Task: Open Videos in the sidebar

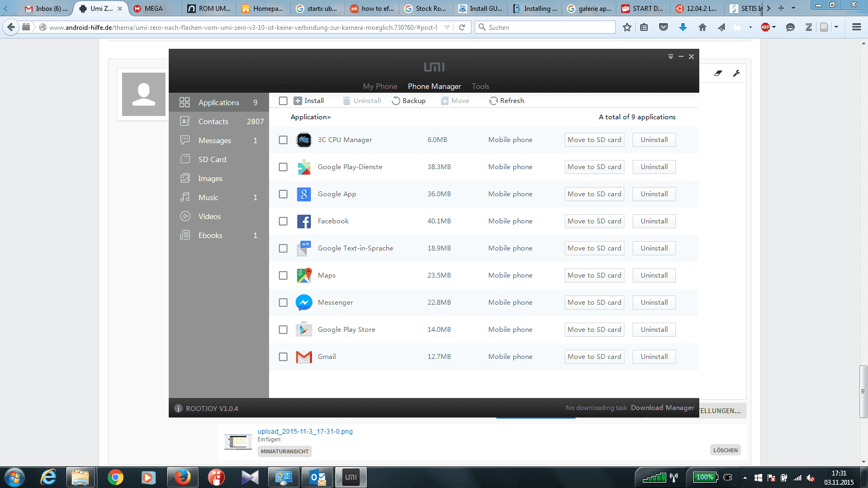Action: (x=219, y=216)
